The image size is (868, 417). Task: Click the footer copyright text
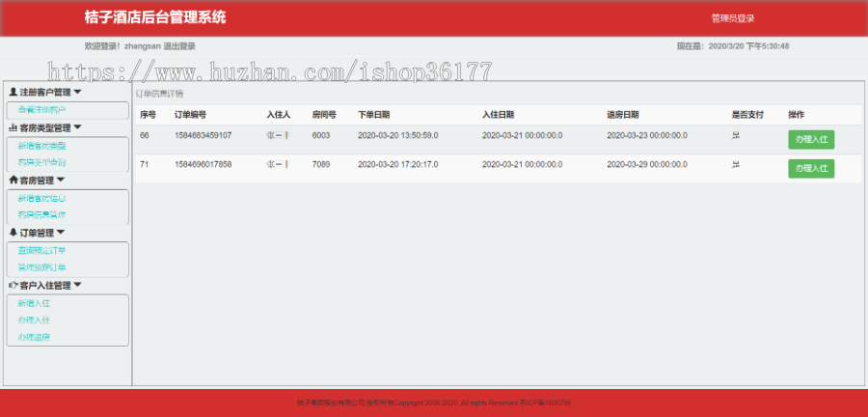click(434, 403)
